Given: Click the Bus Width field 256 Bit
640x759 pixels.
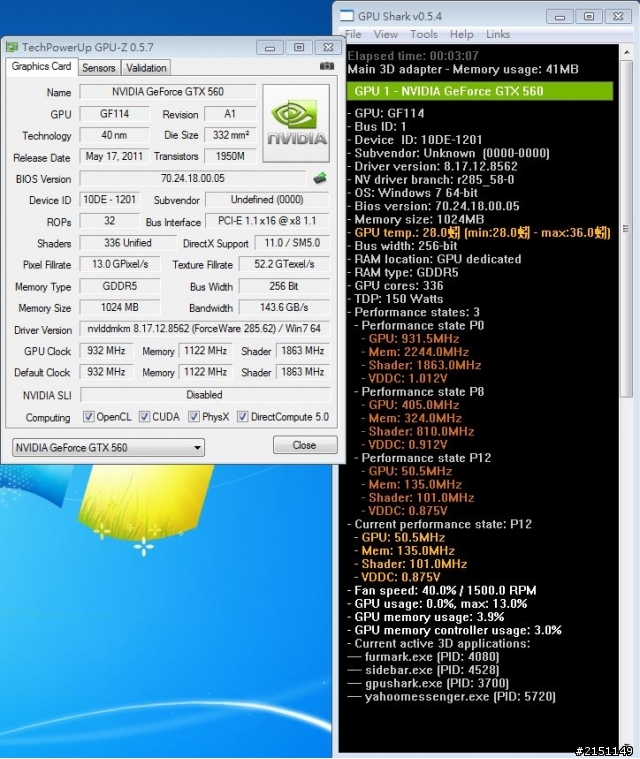Looking at the screenshot, I should pyautogui.click(x=284, y=286).
